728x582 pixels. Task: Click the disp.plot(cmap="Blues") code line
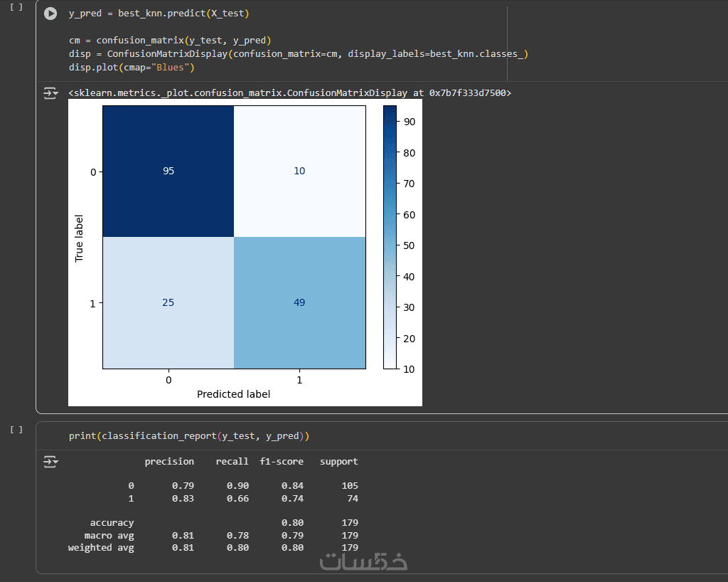click(132, 68)
